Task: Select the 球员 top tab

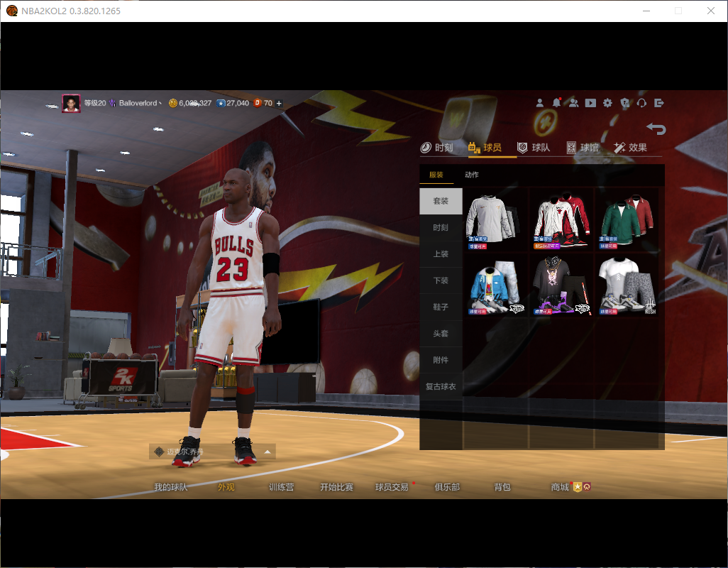Action: tap(485, 148)
